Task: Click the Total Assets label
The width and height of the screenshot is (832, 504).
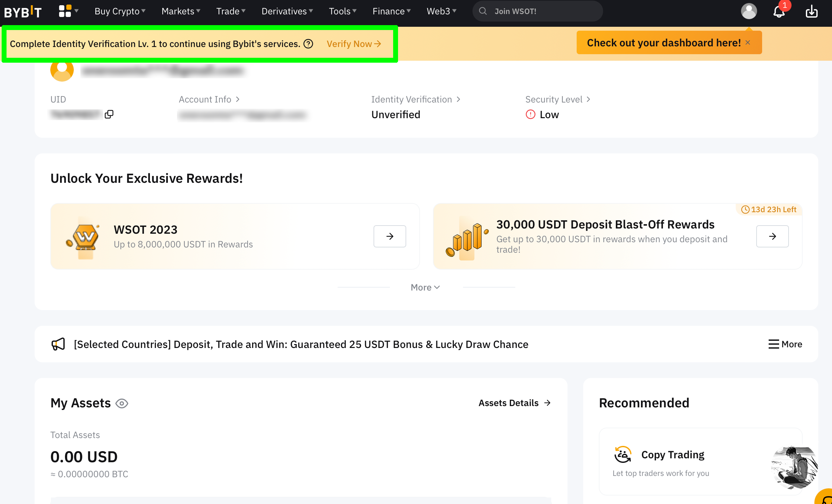Action: pos(75,435)
